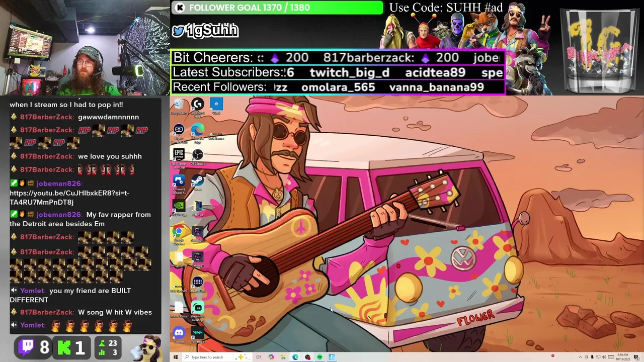Launch Steam from the desktop
The width and height of the screenshot is (644, 362).
(x=198, y=182)
